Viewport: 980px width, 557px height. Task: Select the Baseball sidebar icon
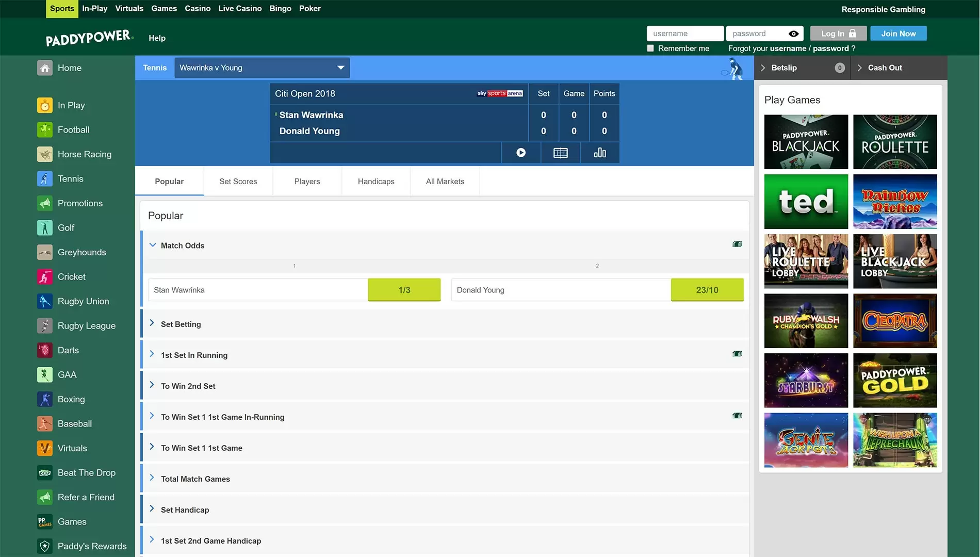(x=45, y=424)
